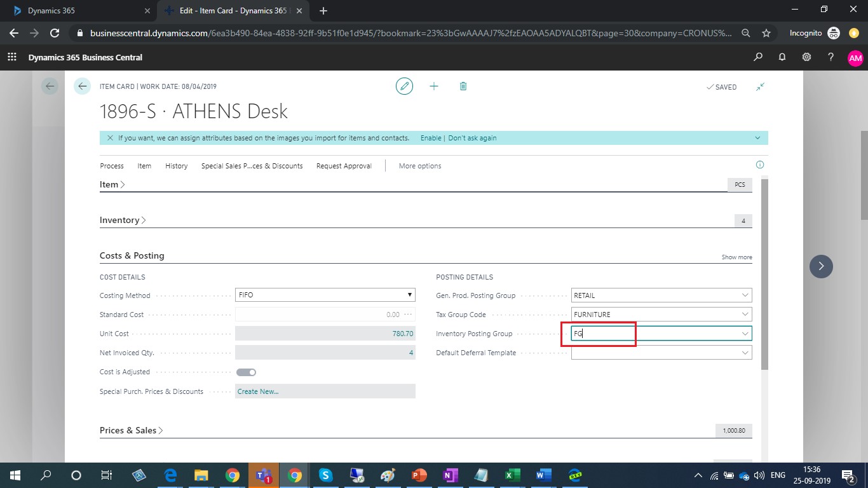
Task: Open the notifications bell
Action: pyautogui.click(x=782, y=57)
